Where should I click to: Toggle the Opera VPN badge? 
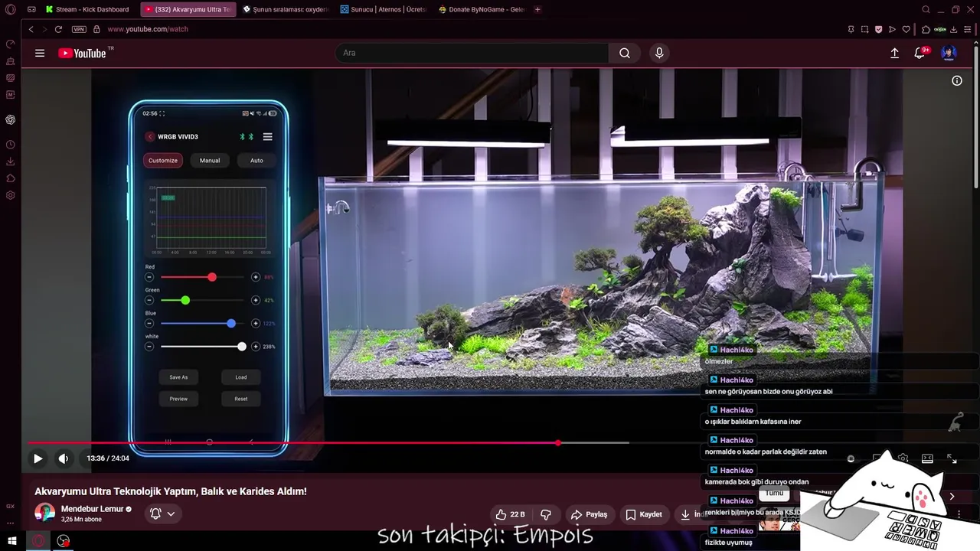[x=79, y=29]
